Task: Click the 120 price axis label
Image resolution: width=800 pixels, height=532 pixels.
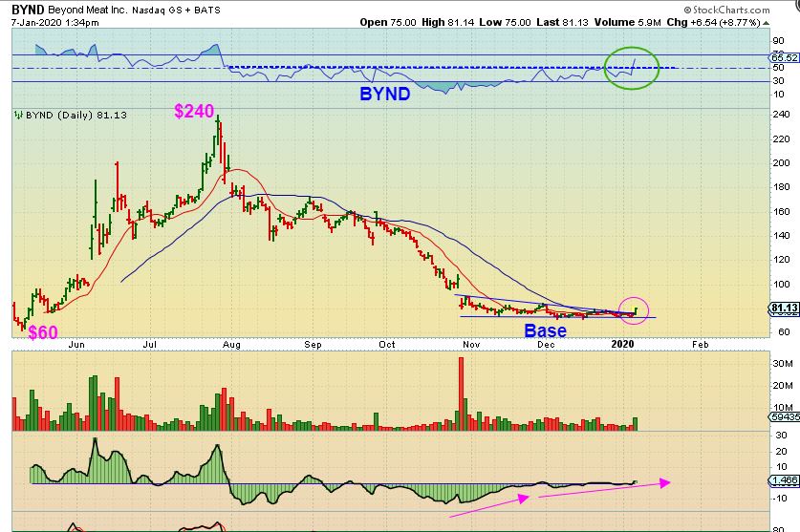Action: click(x=781, y=259)
